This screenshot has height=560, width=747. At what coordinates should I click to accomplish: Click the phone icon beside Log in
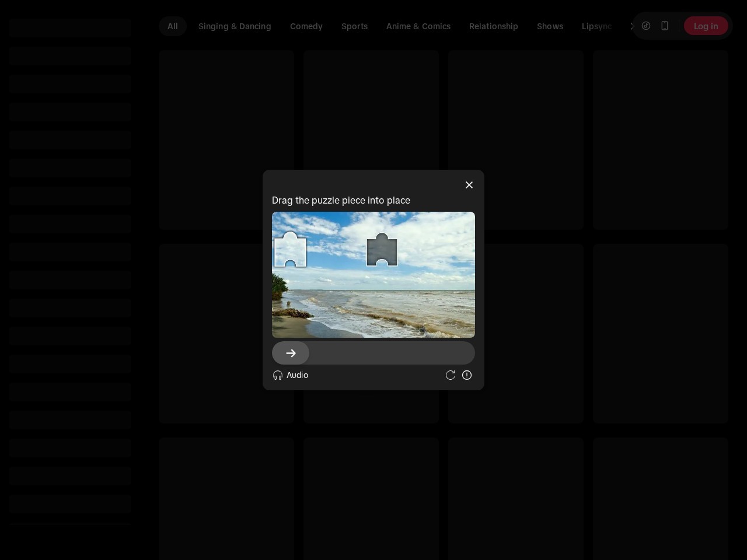[665, 26]
